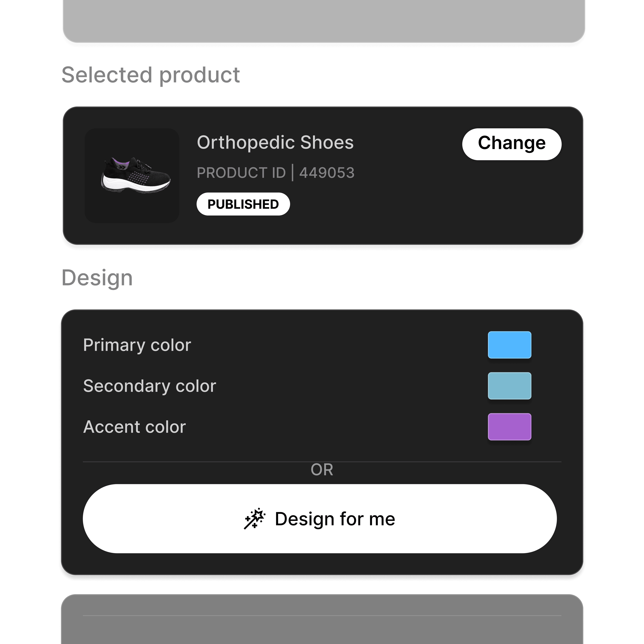Select the Orthopedic Shoes product title
644x644 pixels.
tap(275, 143)
